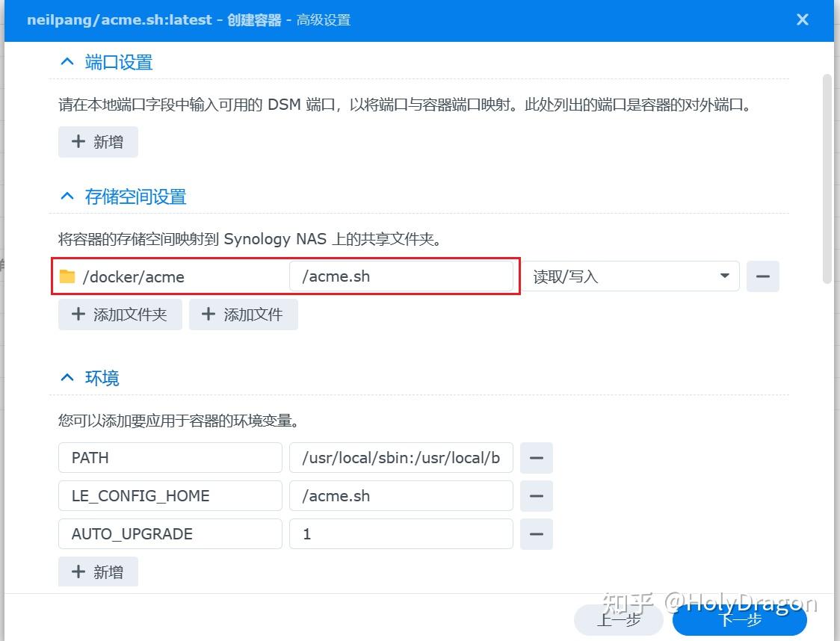This screenshot has width=840, height=641.
Task: Open the 读取/写入 permission dropdown
Action: (723, 276)
